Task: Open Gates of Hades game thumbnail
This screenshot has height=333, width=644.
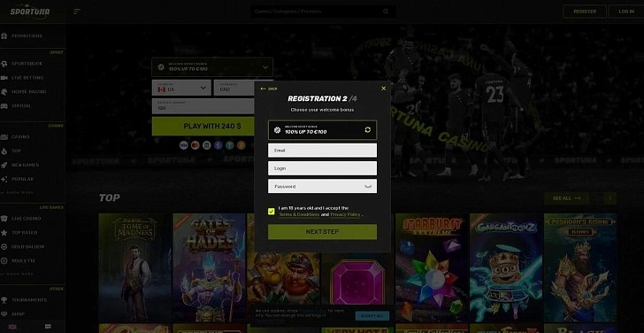Action: [209, 267]
